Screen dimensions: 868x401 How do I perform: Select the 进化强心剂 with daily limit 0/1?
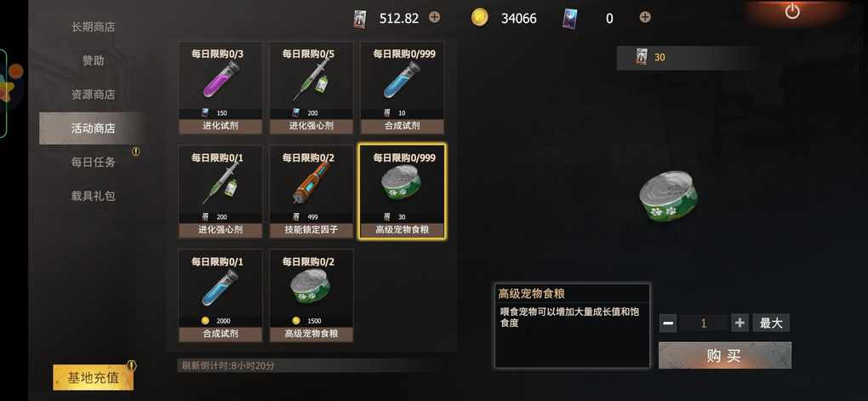pos(220,192)
